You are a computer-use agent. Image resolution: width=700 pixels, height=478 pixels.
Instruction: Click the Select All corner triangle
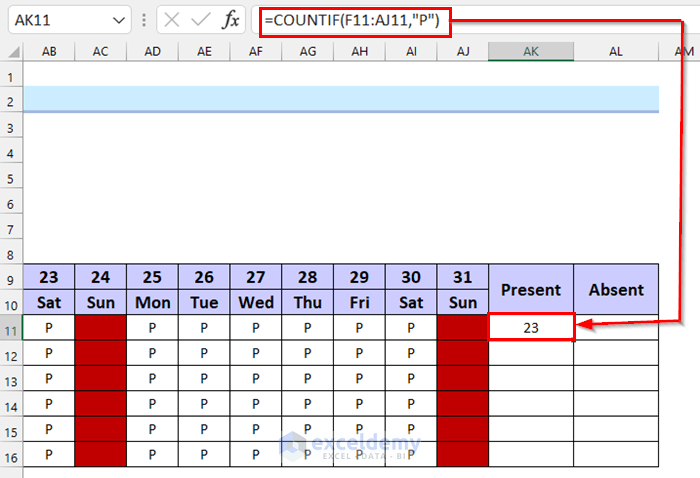(13, 52)
